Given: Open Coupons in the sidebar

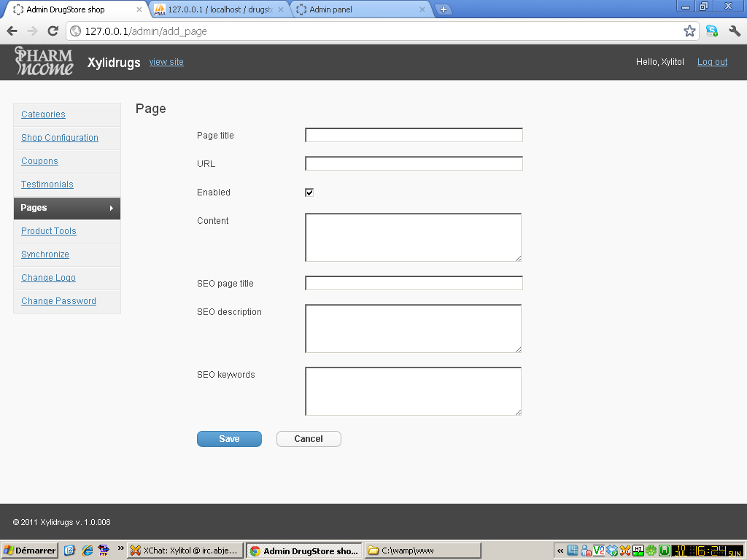Looking at the screenshot, I should [x=39, y=161].
